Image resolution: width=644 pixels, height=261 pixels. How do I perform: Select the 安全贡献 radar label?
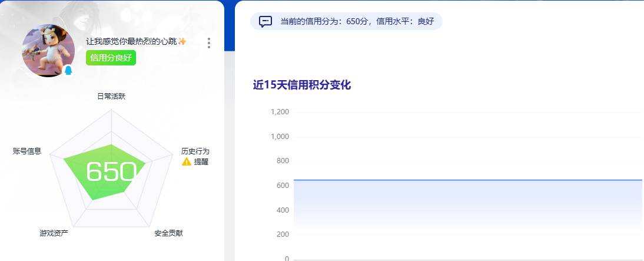pyautogui.click(x=169, y=233)
